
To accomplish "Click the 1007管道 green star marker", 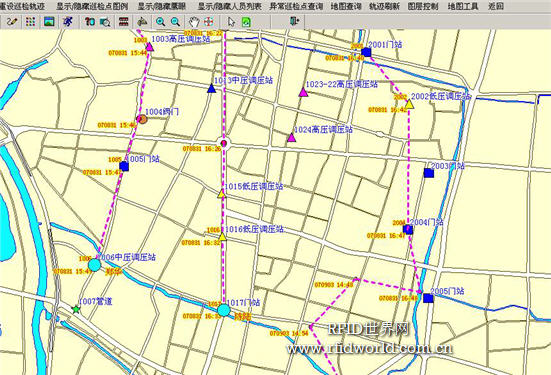I will pyautogui.click(x=76, y=309).
